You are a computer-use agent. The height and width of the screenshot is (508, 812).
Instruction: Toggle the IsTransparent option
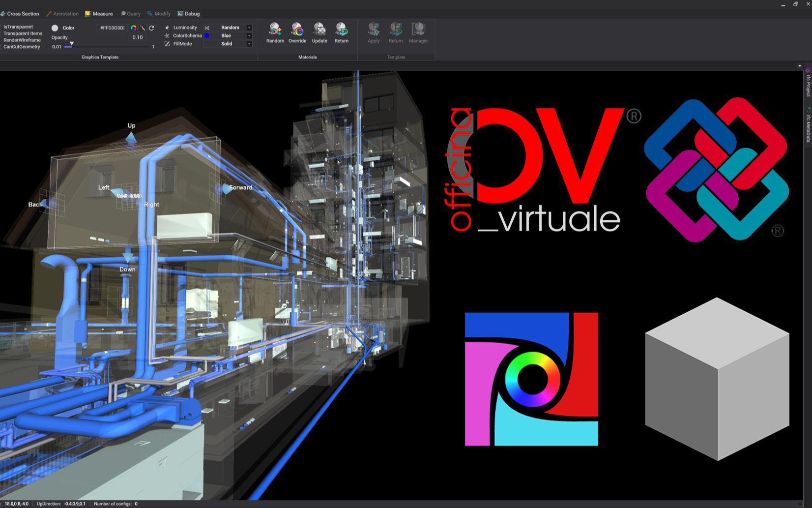18,27
